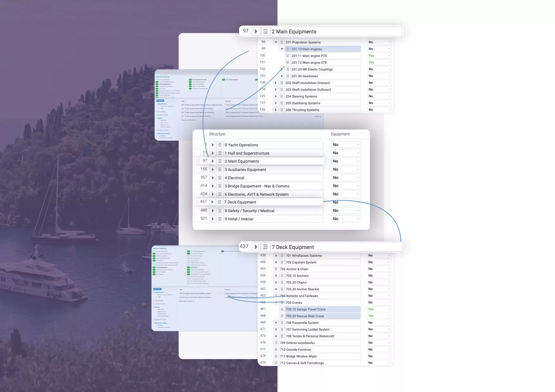Select the 5 Bridge Equipement - Nav & Comms row
555x392 pixels.
point(273,186)
